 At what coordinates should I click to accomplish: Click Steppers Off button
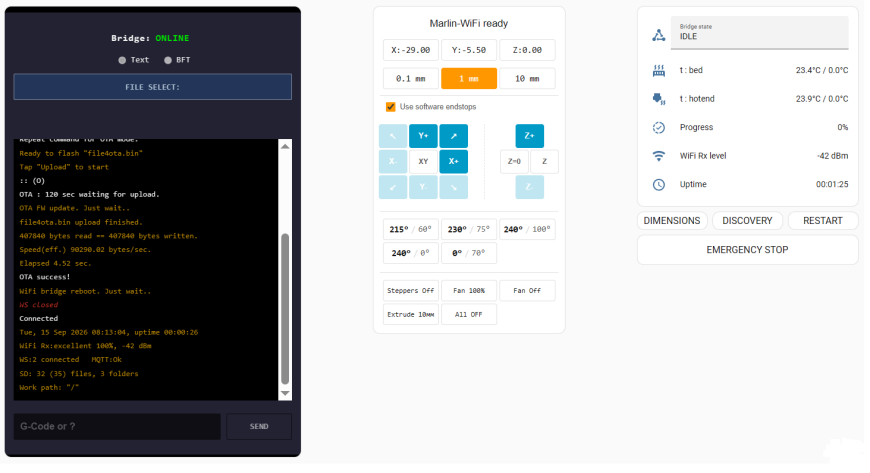coord(411,291)
